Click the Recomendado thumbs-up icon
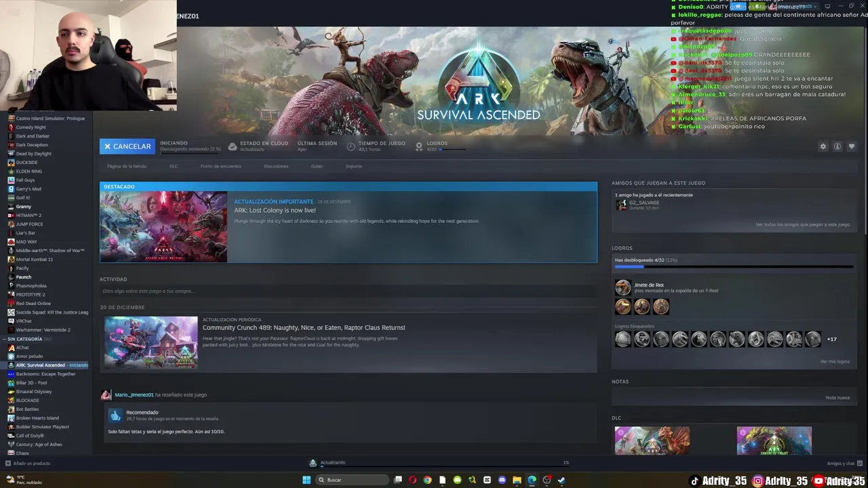Screen dimensions: 868x488 click(115, 415)
